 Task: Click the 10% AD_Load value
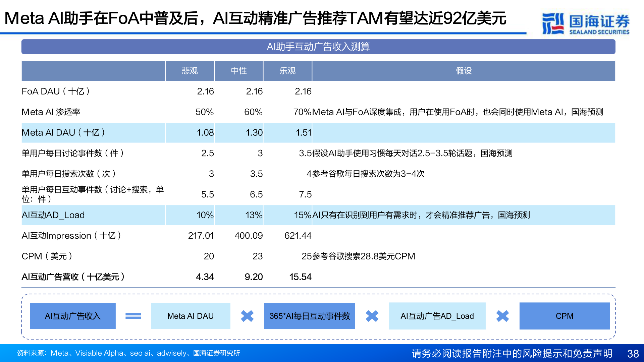205,215
